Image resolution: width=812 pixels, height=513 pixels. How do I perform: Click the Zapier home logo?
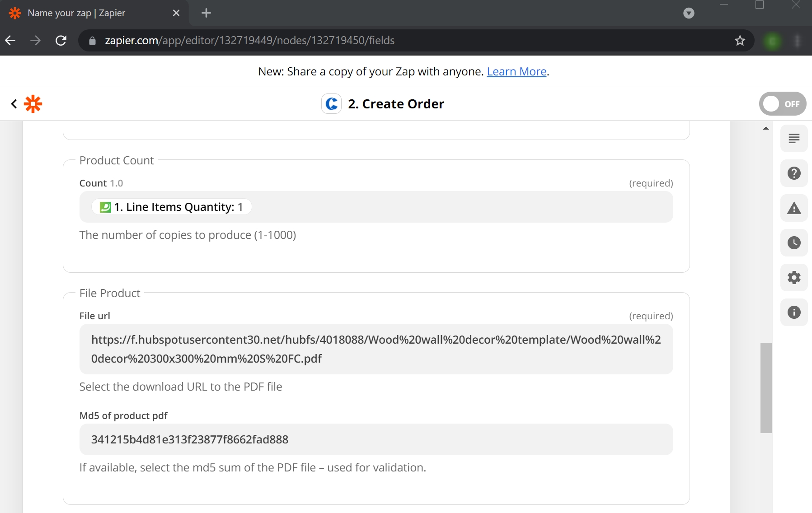click(x=33, y=104)
